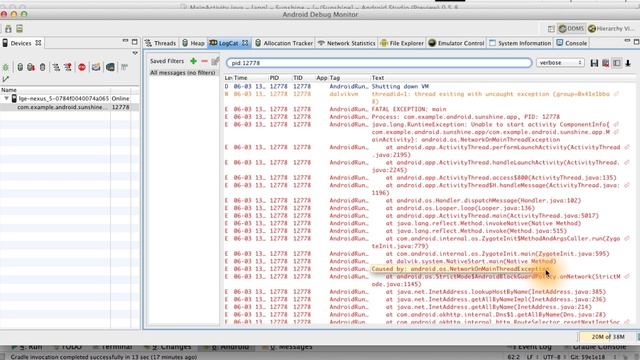
Task: Maximize the LogCat panel
Action: click(636, 42)
